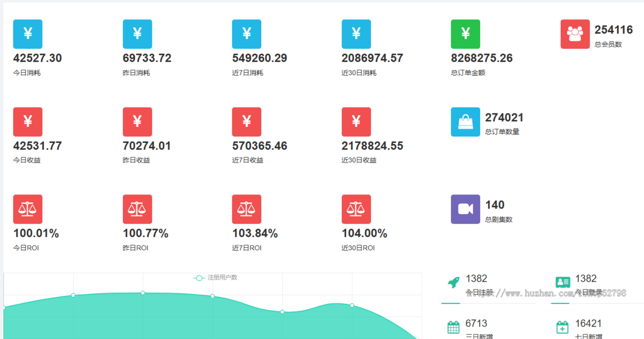Select the red yen icon above 今日收益
Image resolution: width=644 pixels, height=339 pixels.
click(27, 122)
